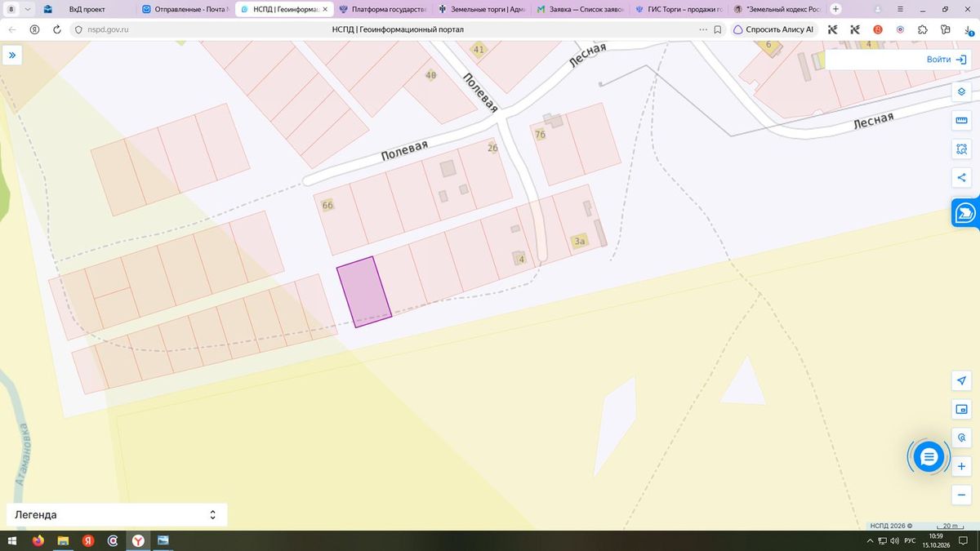The height and width of the screenshot is (551, 980).
Task: Bookmark this page
Action: (717, 29)
